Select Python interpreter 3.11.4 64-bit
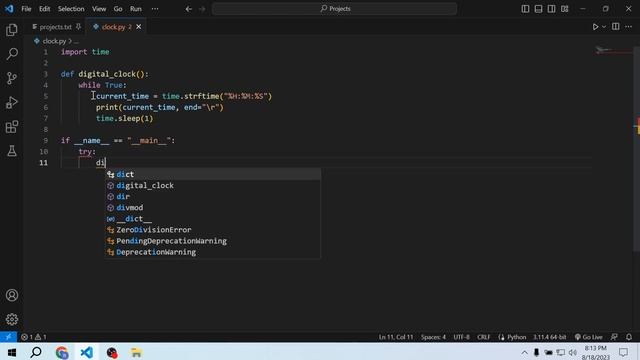Viewport: 640px width, 360px height. coord(549,337)
